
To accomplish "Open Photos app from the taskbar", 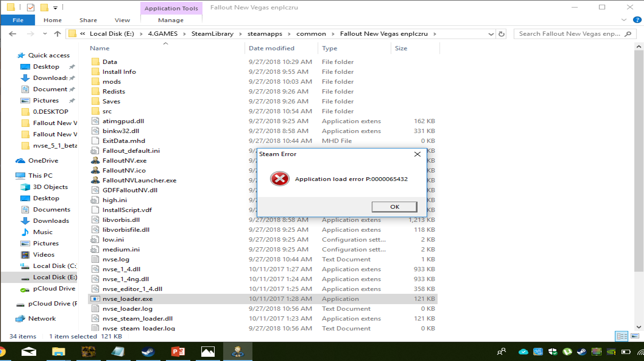I will [208, 352].
